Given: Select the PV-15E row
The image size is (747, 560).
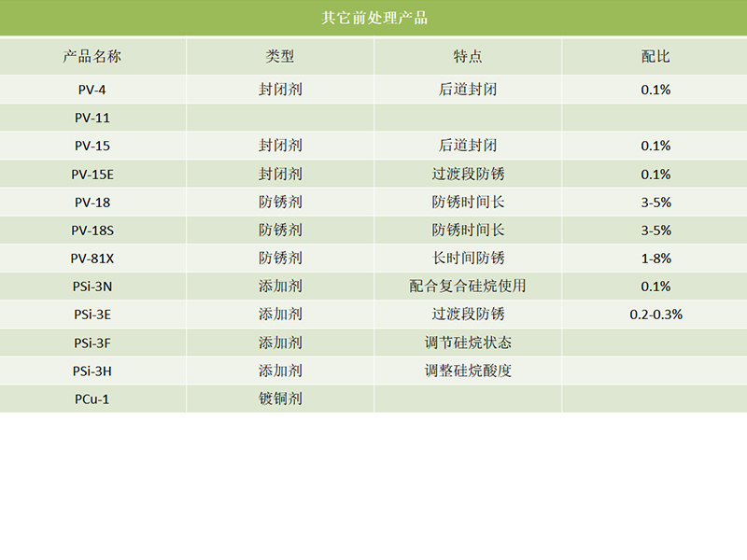Looking at the screenshot, I should coord(91,174).
